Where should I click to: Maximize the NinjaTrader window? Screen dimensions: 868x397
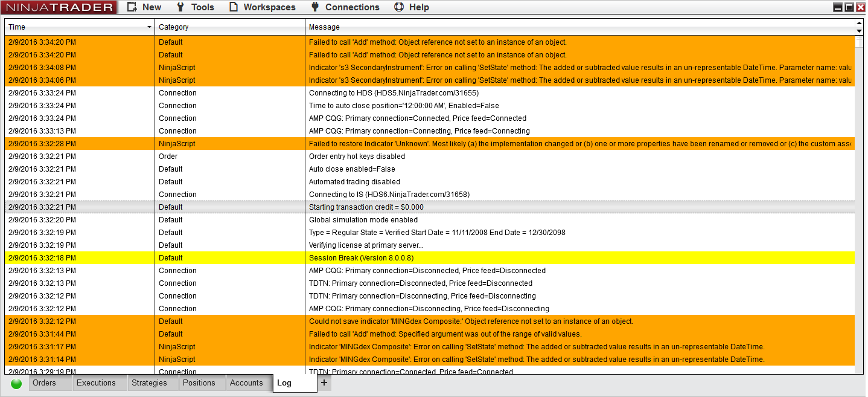pyautogui.click(x=849, y=7)
